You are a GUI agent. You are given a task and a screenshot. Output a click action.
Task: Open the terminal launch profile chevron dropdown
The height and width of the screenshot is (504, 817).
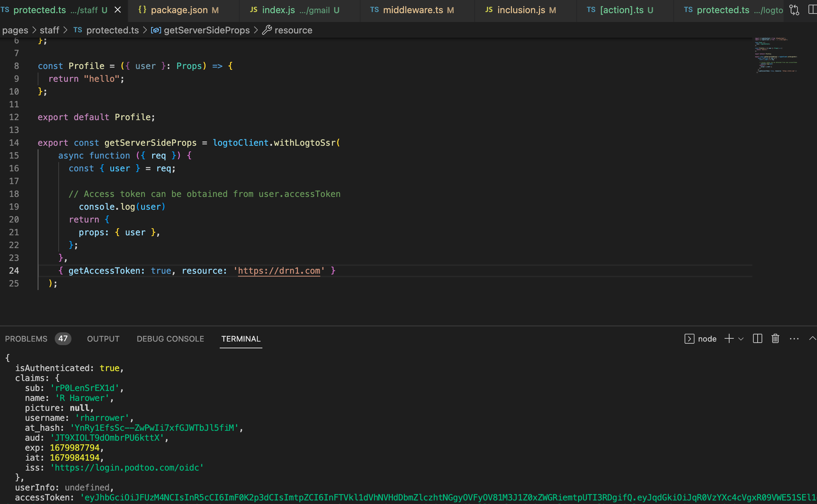pos(740,339)
